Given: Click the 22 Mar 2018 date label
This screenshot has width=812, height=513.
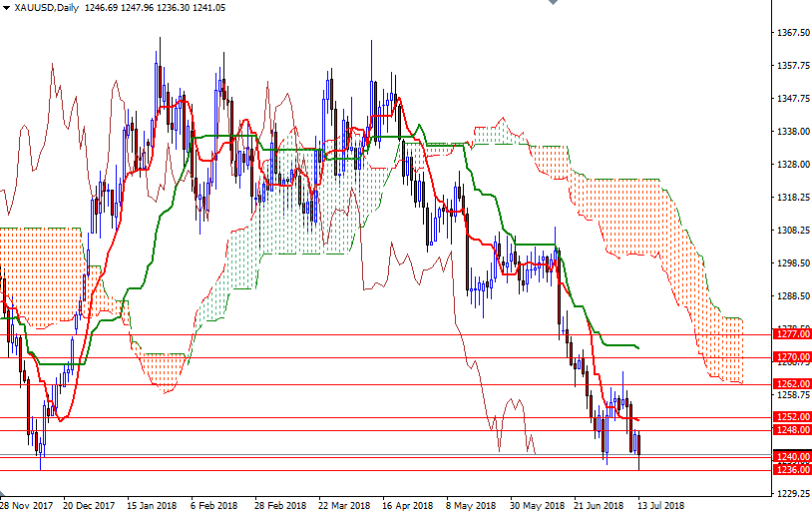Looking at the screenshot, I should click(344, 505).
